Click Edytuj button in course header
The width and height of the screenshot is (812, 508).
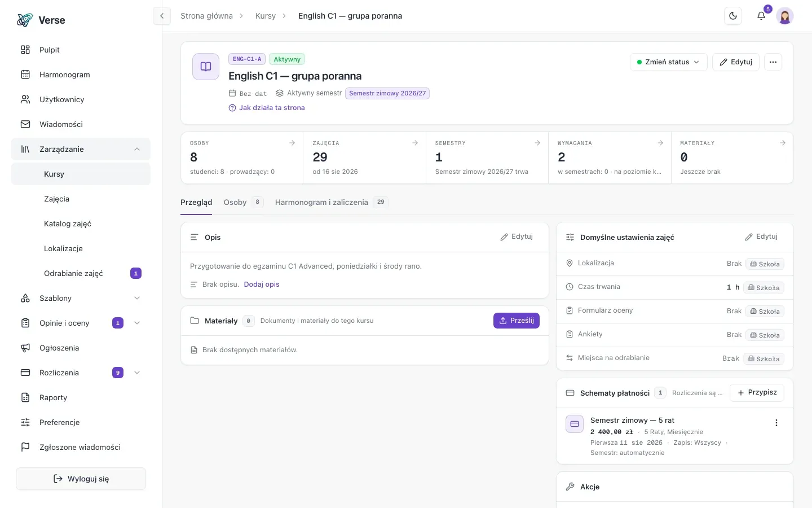[736, 62]
